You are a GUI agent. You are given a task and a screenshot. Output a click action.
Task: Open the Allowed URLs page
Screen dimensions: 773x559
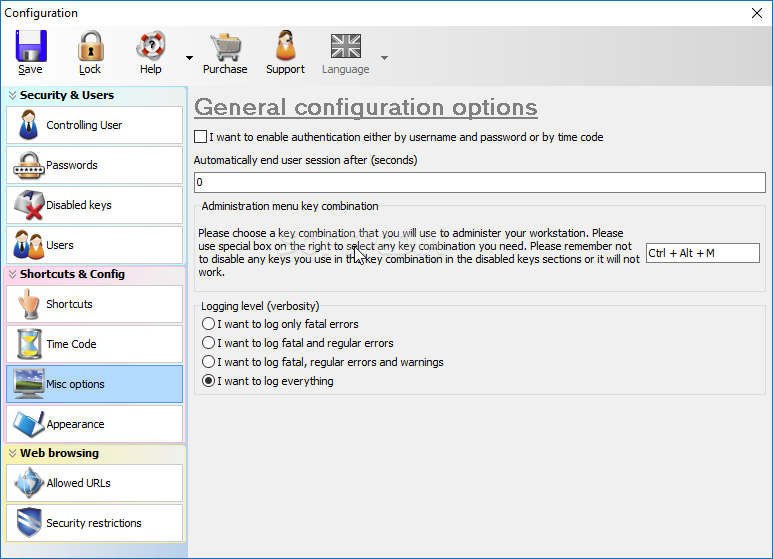[x=95, y=483]
